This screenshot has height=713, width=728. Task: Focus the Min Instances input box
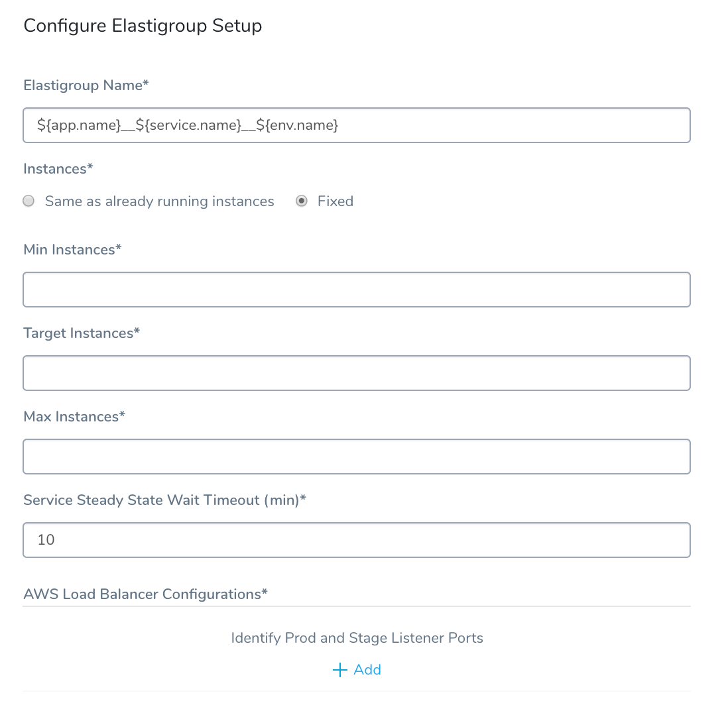[357, 290]
